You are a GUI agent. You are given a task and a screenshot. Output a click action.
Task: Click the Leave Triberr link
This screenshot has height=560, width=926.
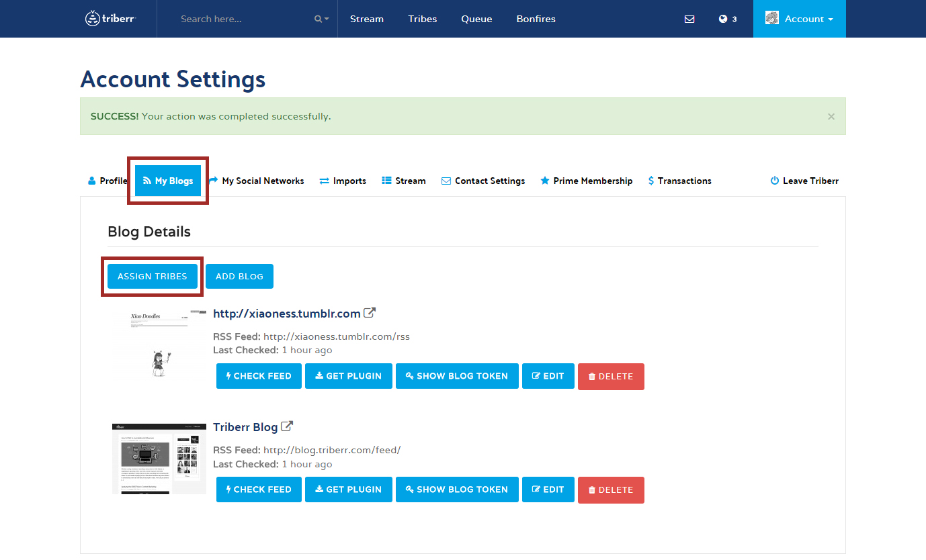pyautogui.click(x=804, y=181)
